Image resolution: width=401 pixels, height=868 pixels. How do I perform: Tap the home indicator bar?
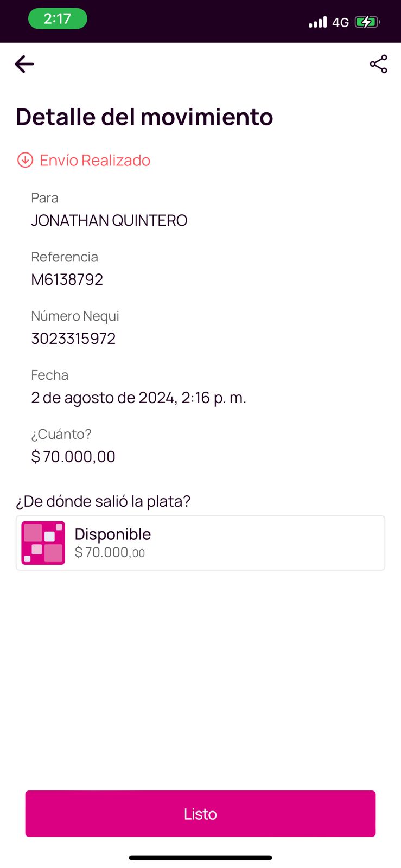[200, 858]
